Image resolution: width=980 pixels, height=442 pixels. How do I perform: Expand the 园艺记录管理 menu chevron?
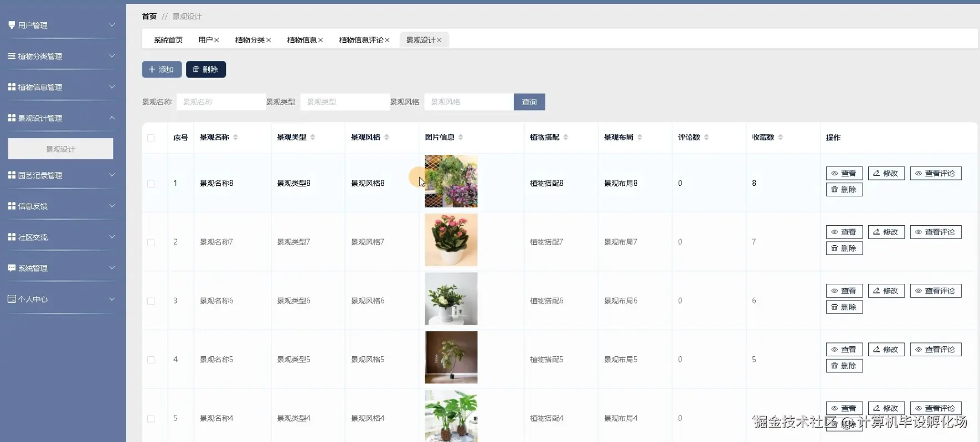112,175
